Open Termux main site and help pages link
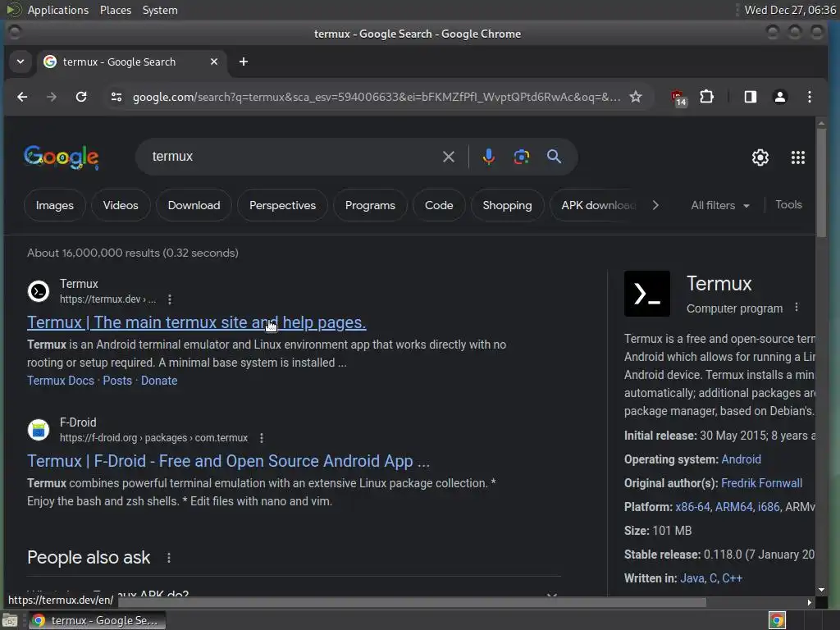840x630 pixels. pos(197,322)
